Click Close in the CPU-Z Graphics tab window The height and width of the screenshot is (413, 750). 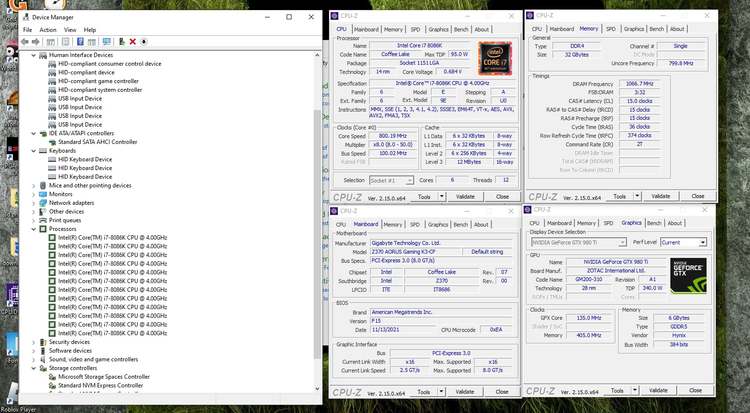coord(695,391)
